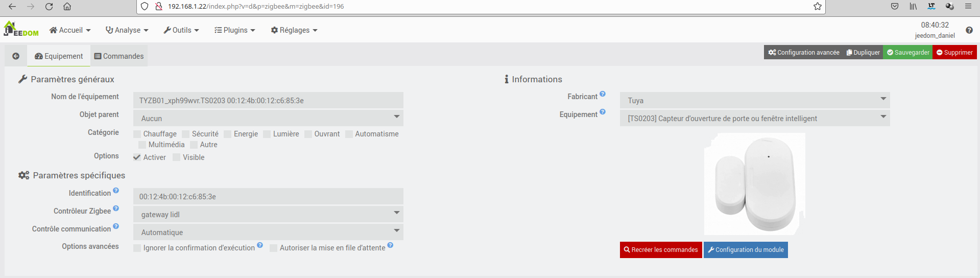The height and width of the screenshot is (278, 980).
Task: Expand the Contrôleur Zigbee selector
Action: [x=268, y=214]
